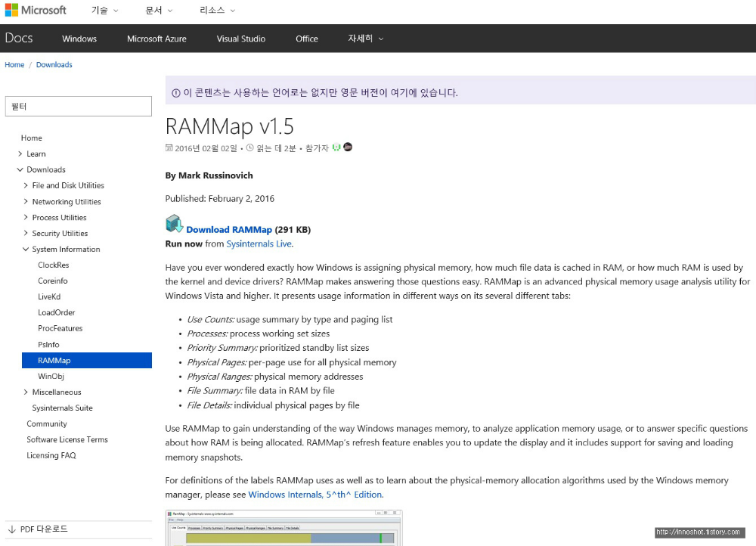
Task: Expand Miscellaneous node
Action: (x=26, y=392)
